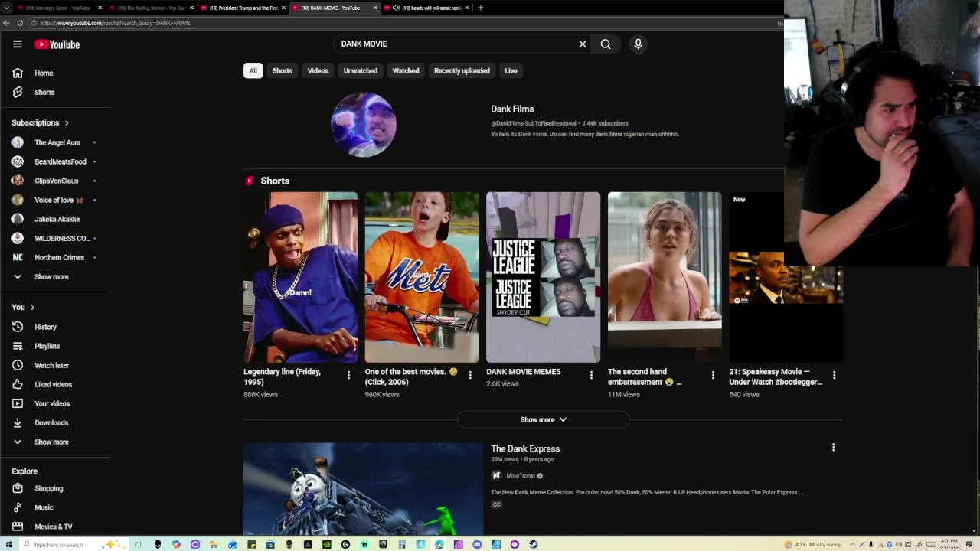Click the Windows Start button
Screen dimensions: 980x551
(8, 544)
